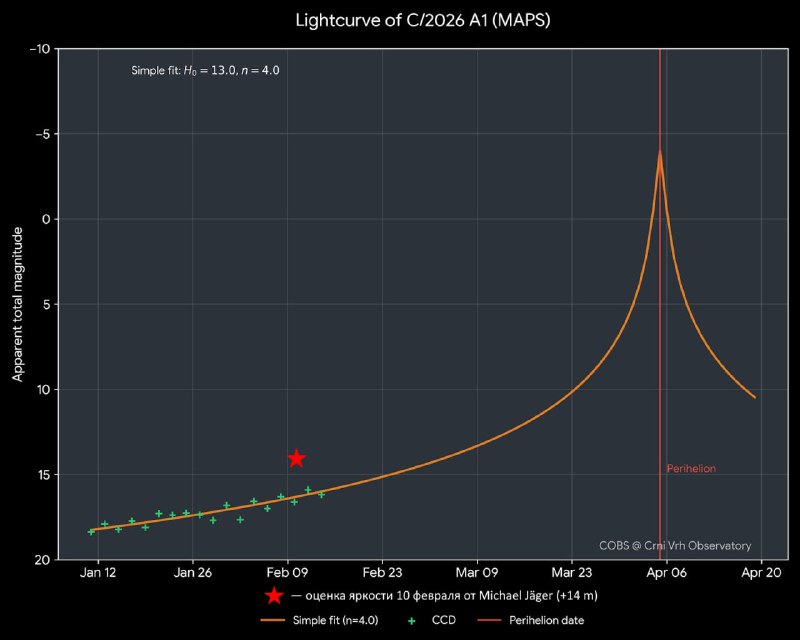
Task: Click the "Apr 06" date tick label
Action: pos(666,573)
